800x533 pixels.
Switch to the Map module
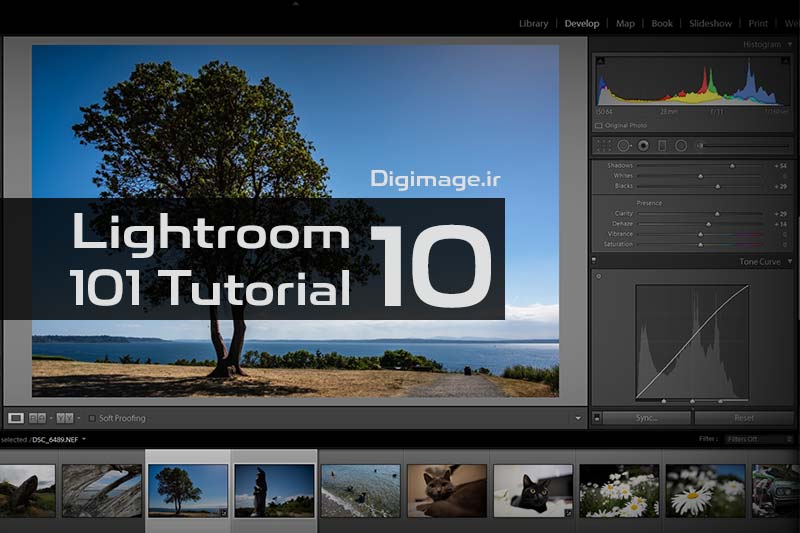point(625,23)
